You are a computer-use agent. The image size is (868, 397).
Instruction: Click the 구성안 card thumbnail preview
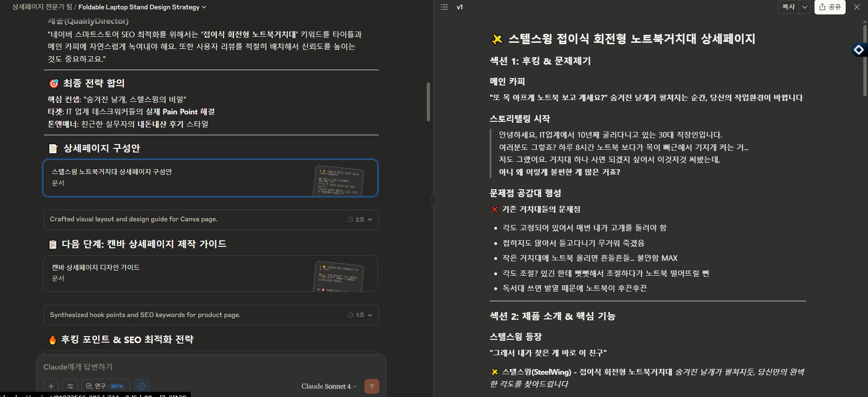coord(339,181)
